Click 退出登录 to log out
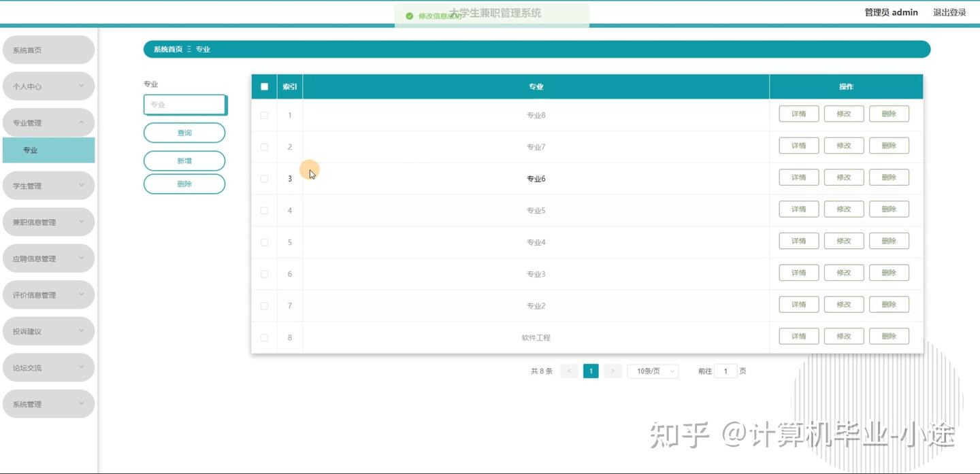The image size is (980, 474). click(949, 12)
